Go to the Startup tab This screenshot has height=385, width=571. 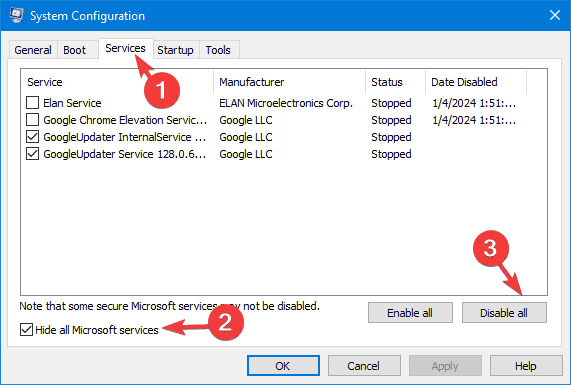point(176,50)
